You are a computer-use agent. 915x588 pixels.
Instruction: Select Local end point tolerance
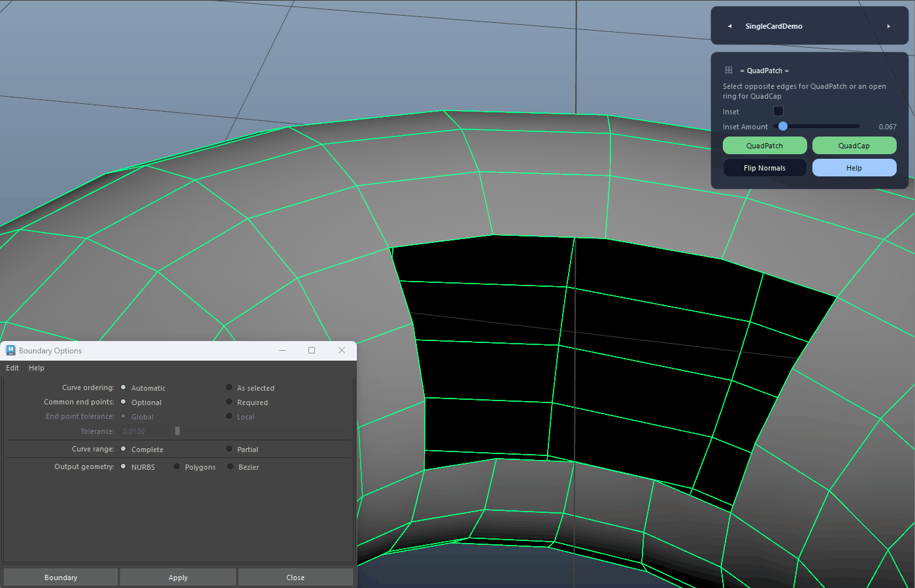point(229,416)
